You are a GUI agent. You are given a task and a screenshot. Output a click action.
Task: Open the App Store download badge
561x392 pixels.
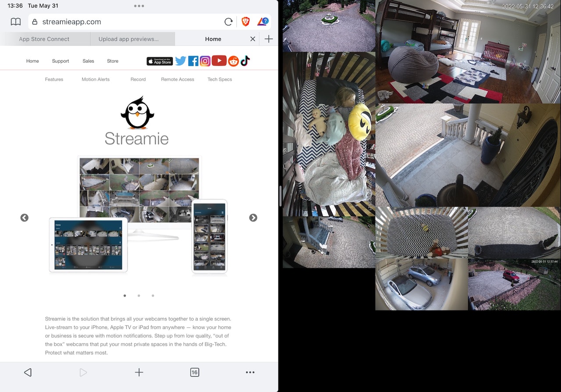(160, 61)
